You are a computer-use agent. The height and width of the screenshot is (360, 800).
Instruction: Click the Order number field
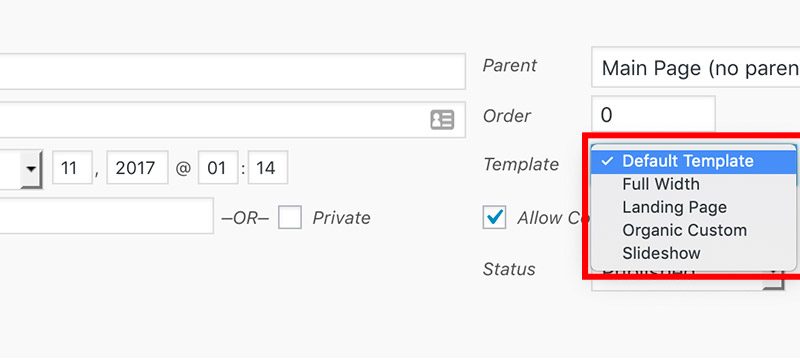(x=653, y=115)
